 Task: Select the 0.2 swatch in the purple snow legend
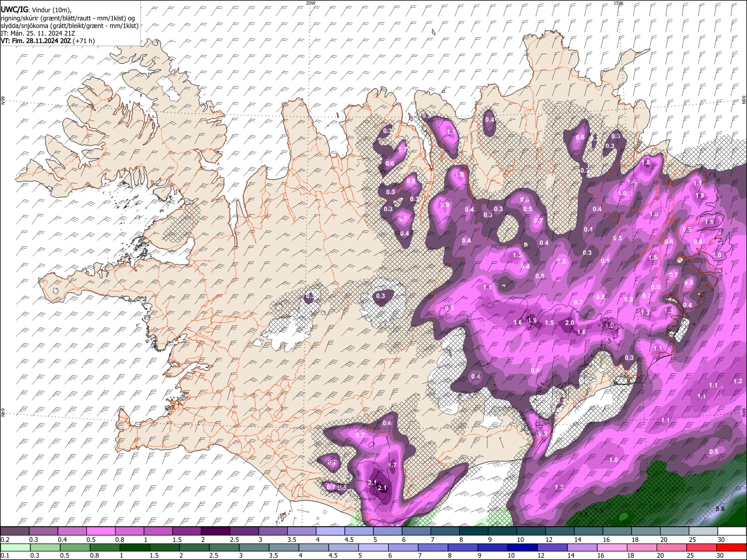pos(15,531)
